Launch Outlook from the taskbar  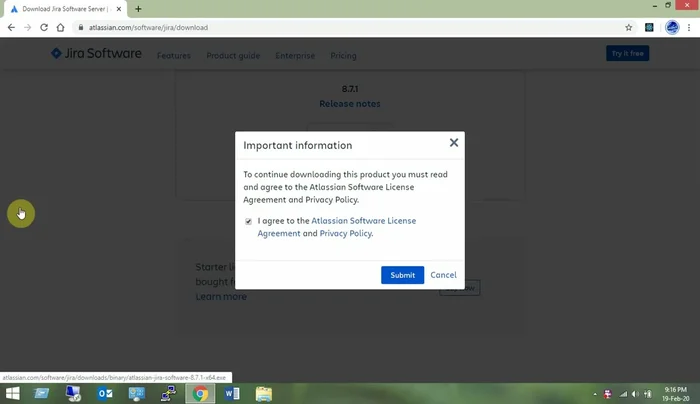(105, 393)
